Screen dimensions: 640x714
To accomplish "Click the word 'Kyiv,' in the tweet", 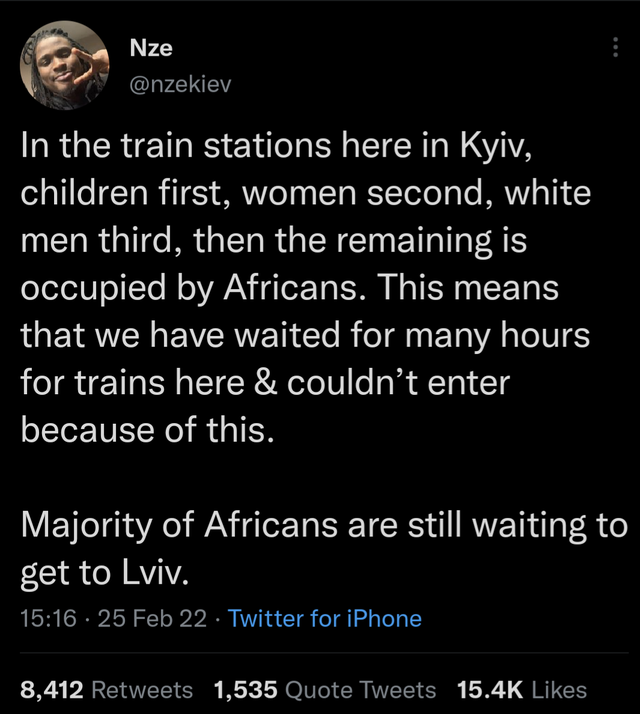I will coord(496,147).
